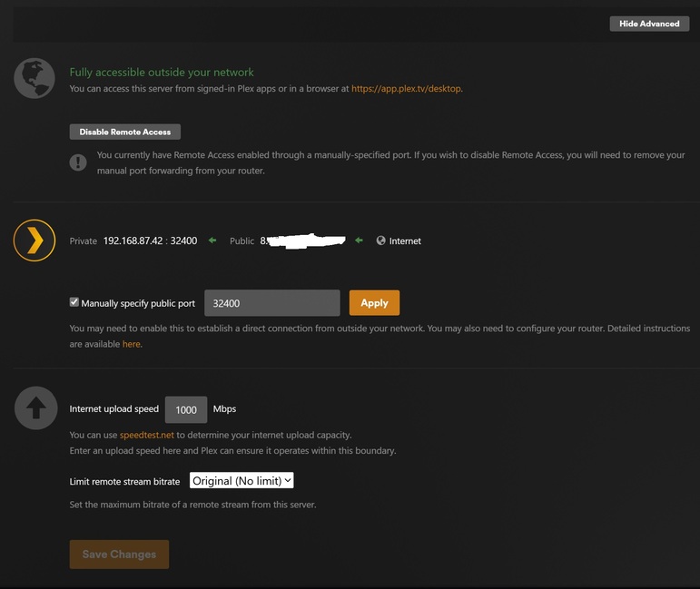
Task: Click the Internet upload speed field
Action: [x=186, y=409]
